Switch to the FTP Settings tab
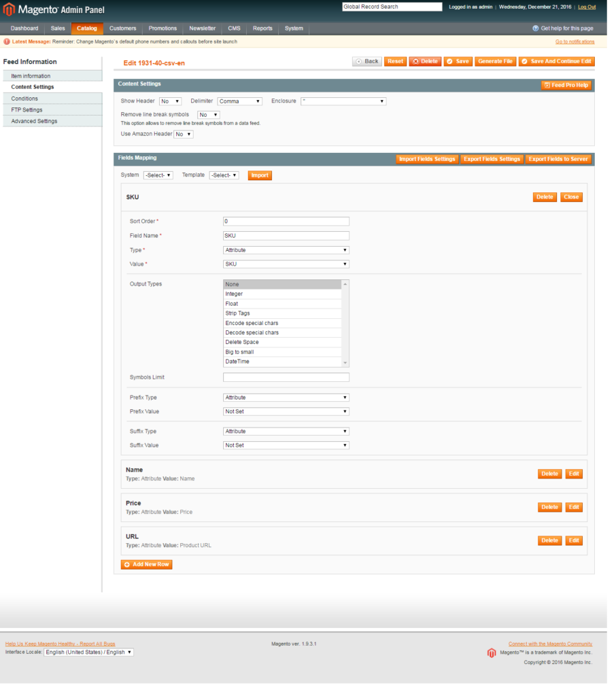This screenshot has width=616, height=696. pos(52,109)
